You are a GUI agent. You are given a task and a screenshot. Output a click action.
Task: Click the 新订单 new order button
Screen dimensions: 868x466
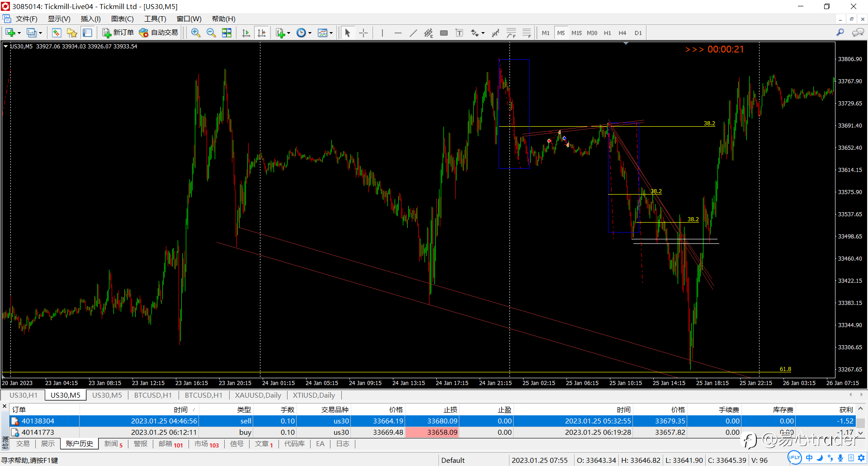(x=118, y=33)
